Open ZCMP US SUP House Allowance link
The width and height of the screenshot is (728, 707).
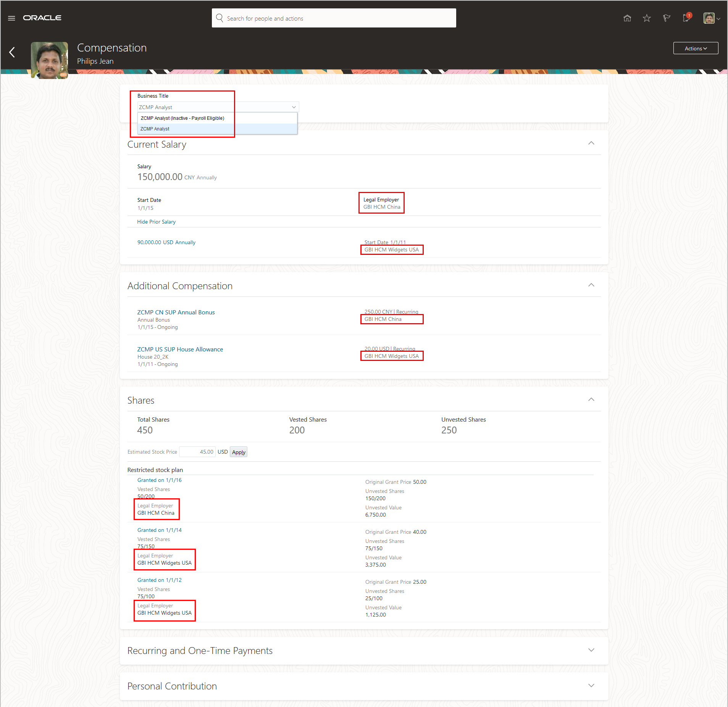coord(180,349)
